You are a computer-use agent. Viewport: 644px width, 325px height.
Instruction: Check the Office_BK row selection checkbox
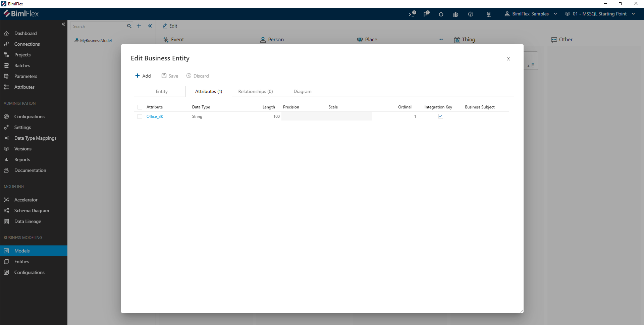coord(140,117)
